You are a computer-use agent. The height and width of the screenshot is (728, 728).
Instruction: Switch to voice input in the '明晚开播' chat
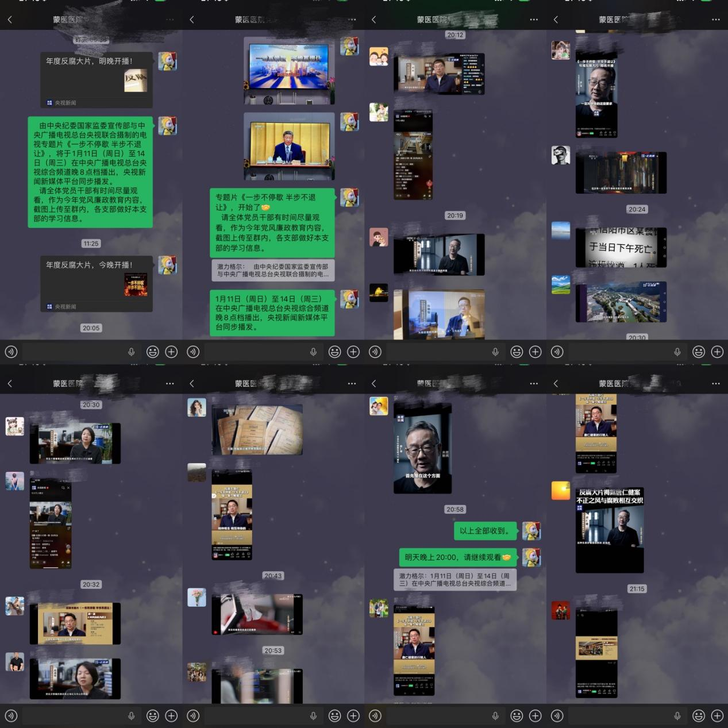pos(11,352)
